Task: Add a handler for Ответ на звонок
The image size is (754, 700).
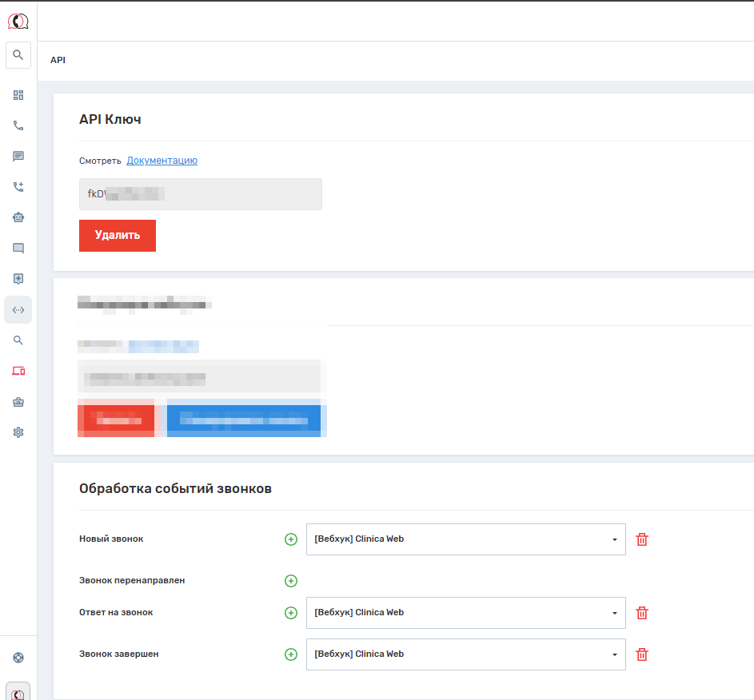Action: [291, 613]
